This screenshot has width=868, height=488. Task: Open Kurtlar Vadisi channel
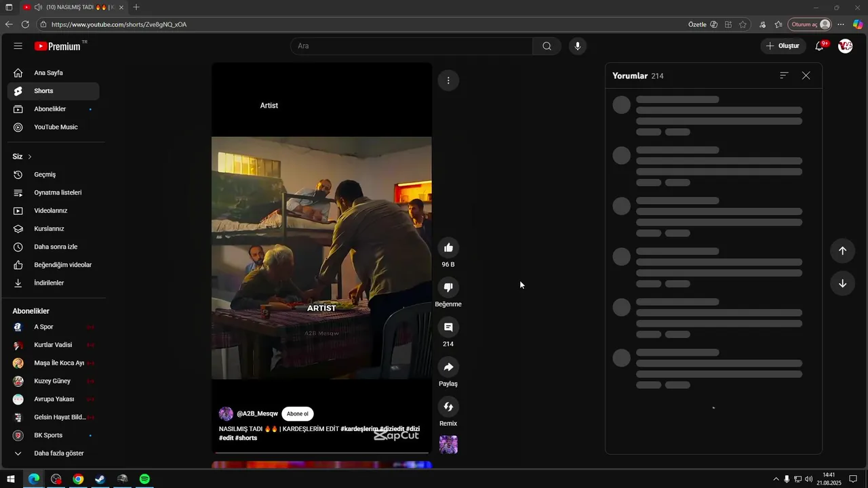[x=54, y=345]
